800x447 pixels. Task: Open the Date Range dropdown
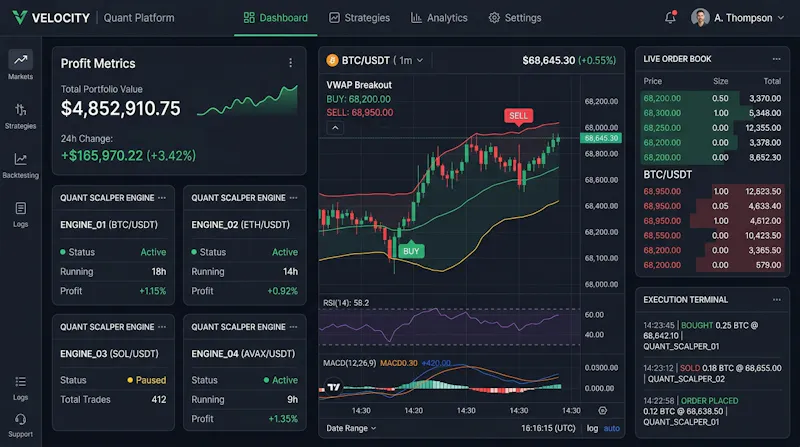tap(351, 428)
